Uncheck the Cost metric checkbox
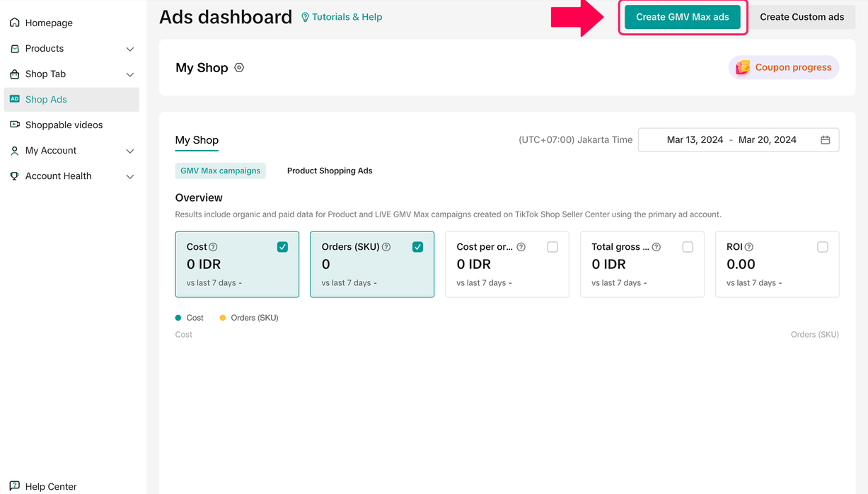The width and height of the screenshot is (868, 494). click(282, 247)
